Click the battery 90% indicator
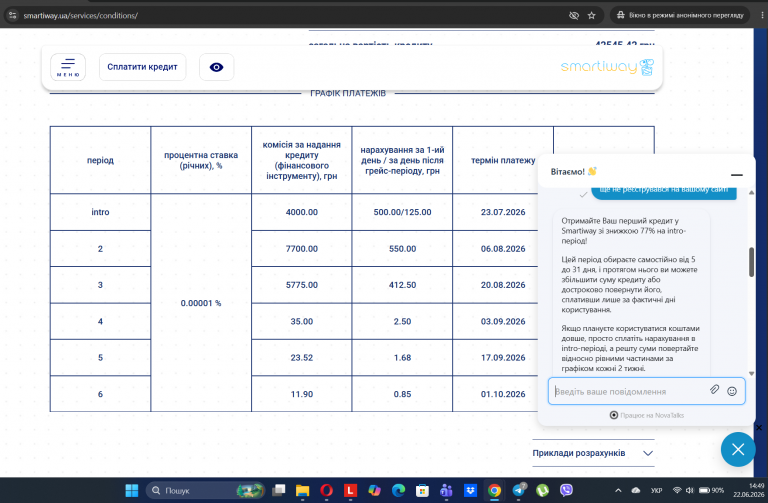The image size is (768, 503). click(711, 490)
